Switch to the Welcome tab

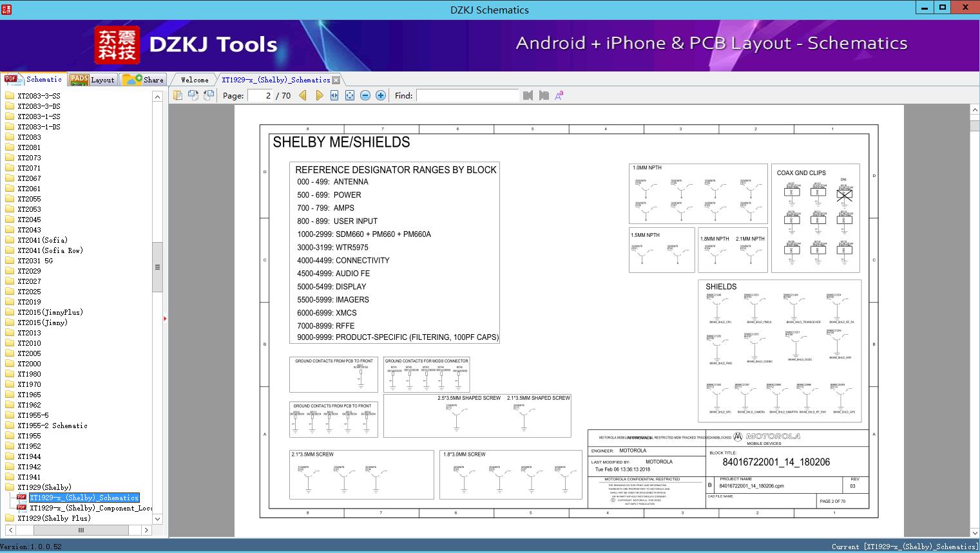tap(195, 80)
